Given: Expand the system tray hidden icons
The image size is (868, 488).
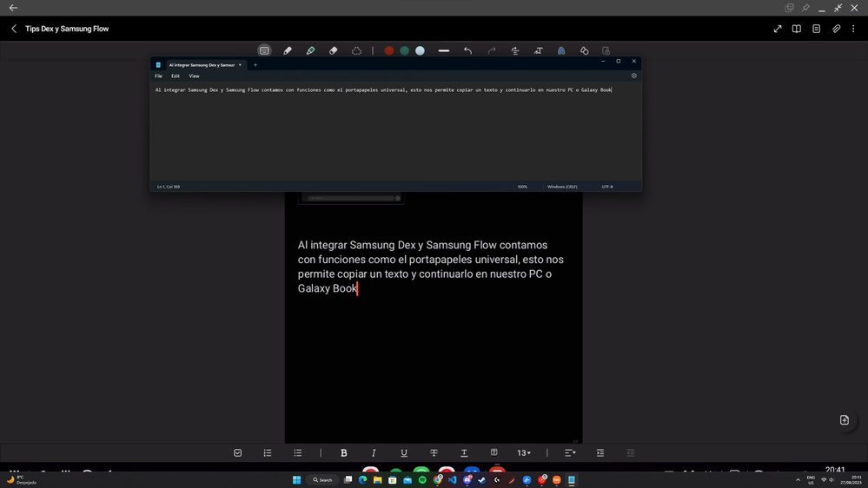Looking at the screenshot, I should tap(798, 479).
